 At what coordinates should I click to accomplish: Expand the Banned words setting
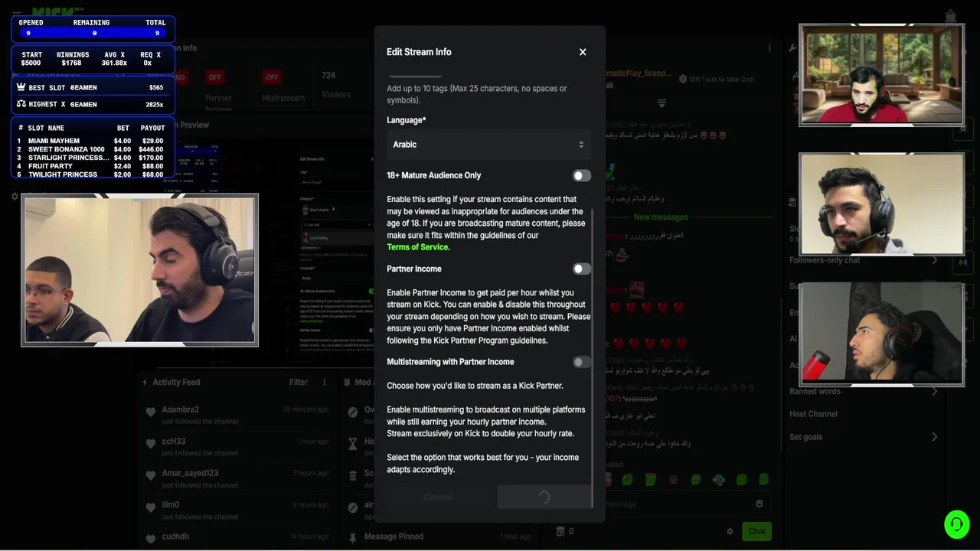point(864,392)
